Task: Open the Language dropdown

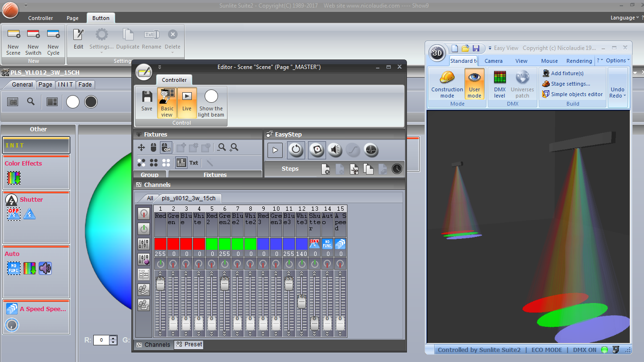Action: coord(624,18)
